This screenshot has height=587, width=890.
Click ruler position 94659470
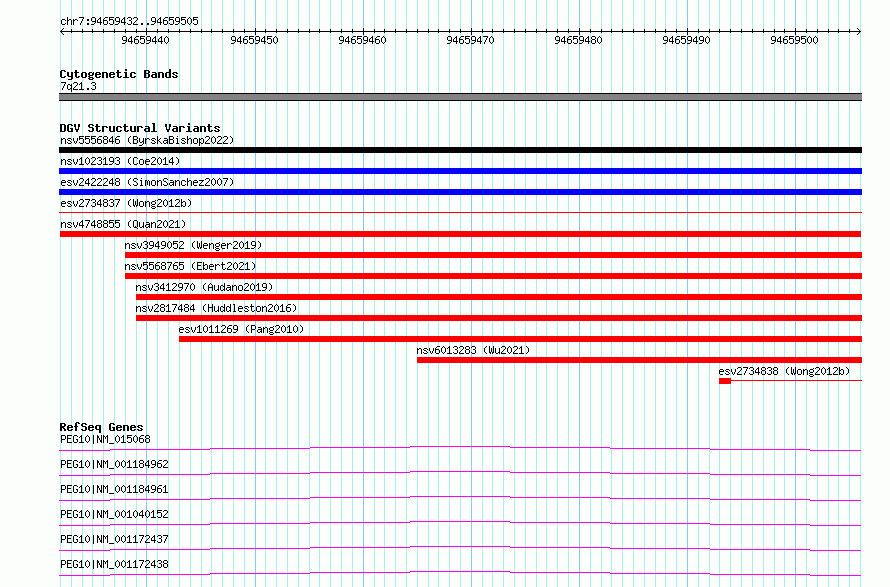coord(471,40)
